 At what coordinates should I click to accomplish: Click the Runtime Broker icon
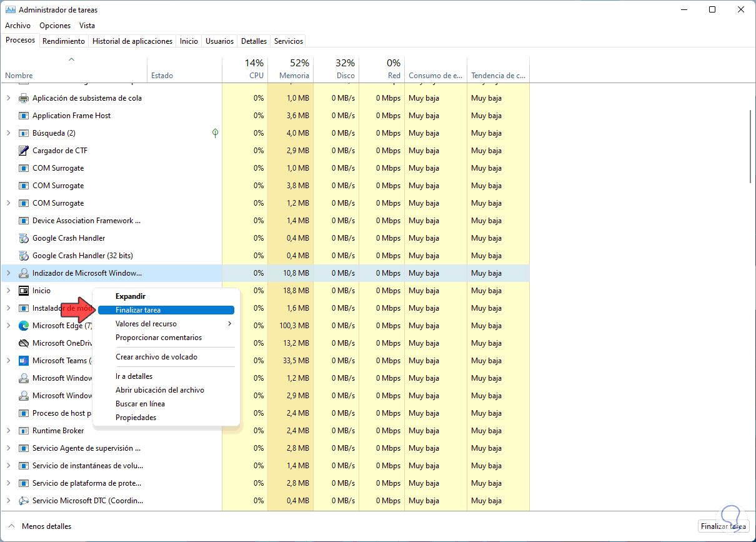pos(24,431)
